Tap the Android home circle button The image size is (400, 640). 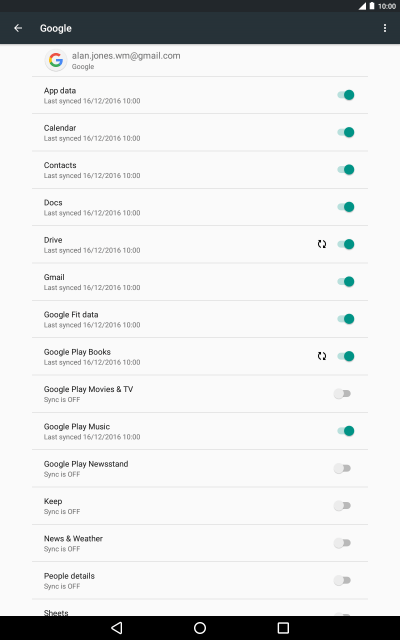pyautogui.click(x=200, y=628)
